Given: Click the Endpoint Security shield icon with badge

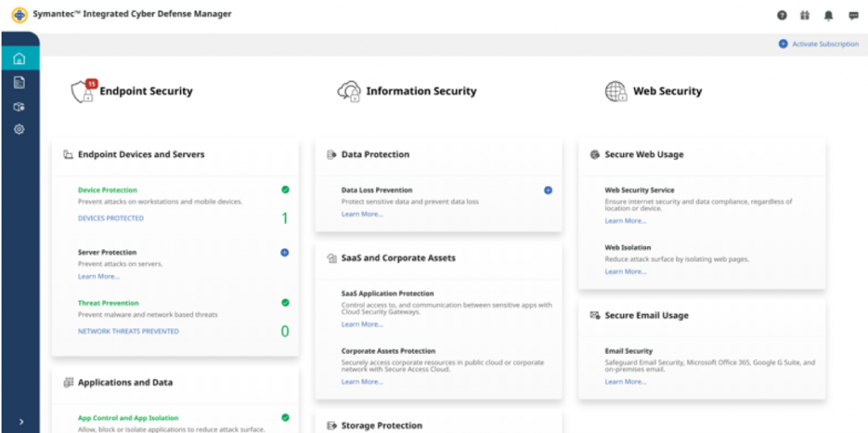Looking at the screenshot, I should pyautogui.click(x=83, y=91).
